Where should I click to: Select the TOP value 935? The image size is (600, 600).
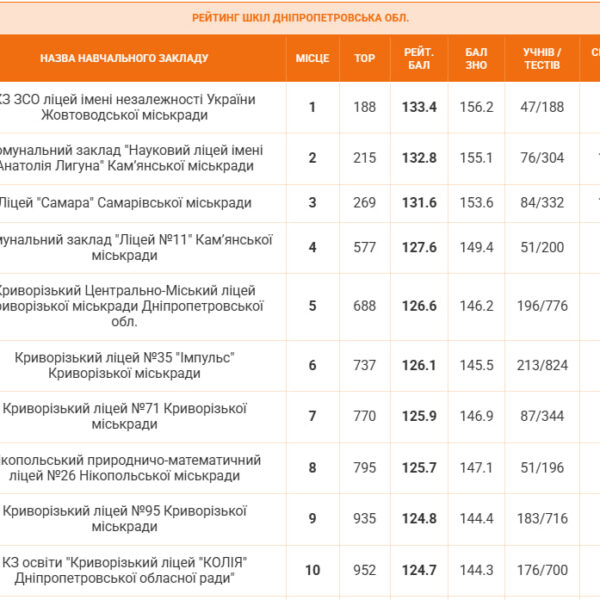(364, 519)
